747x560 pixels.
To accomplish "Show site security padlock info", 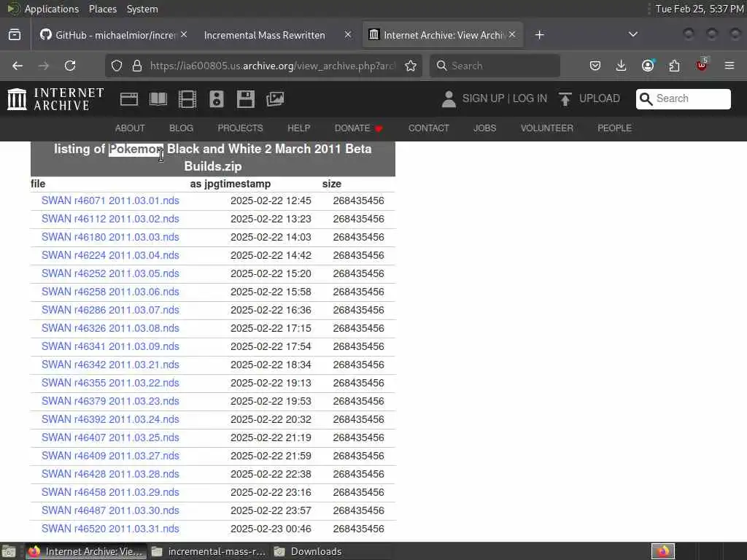I will pyautogui.click(x=137, y=66).
